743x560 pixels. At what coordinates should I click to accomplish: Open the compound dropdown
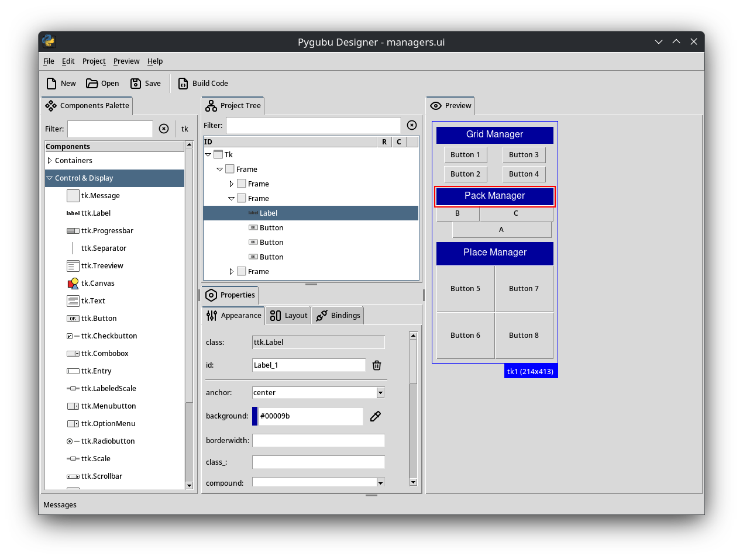tap(380, 483)
